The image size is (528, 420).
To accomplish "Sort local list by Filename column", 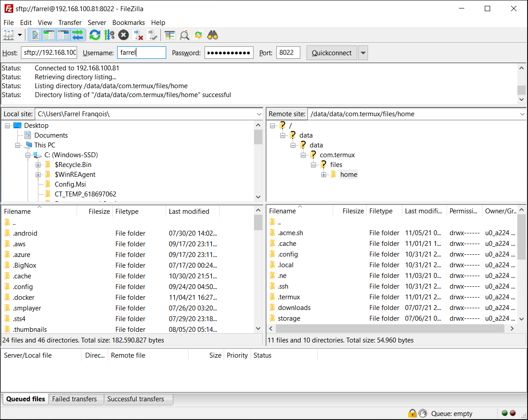I will 39,212.
